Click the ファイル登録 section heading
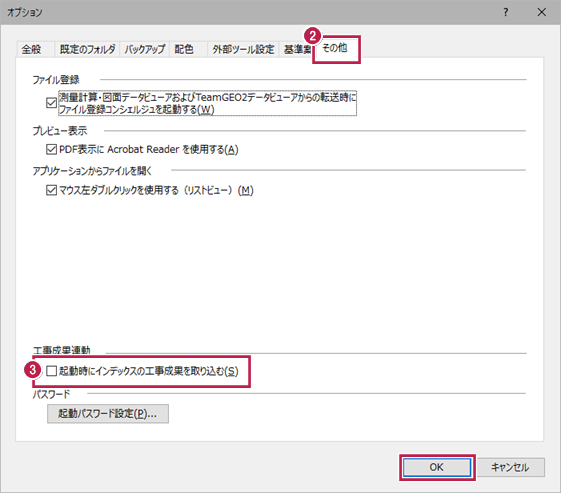This screenshot has height=493, width=561. 56,79
